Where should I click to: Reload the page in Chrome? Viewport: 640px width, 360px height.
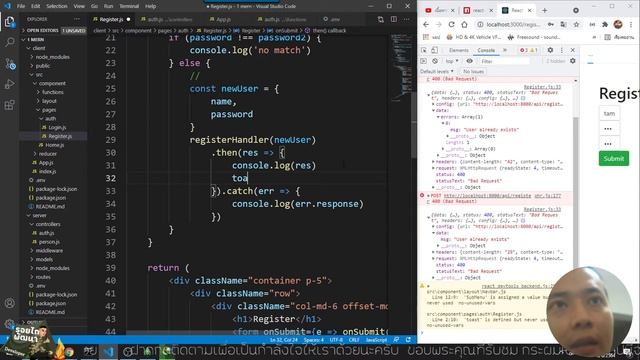click(451, 24)
